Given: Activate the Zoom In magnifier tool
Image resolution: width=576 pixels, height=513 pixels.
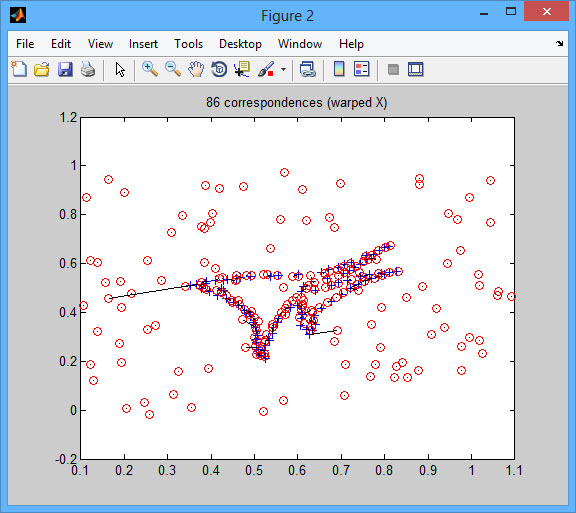Looking at the screenshot, I should [150, 69].
